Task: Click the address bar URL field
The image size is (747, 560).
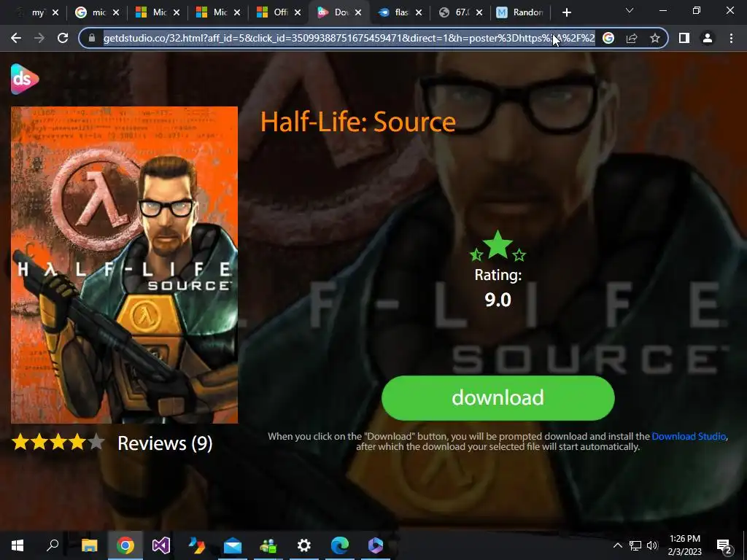Action: [x=349, y=38]
